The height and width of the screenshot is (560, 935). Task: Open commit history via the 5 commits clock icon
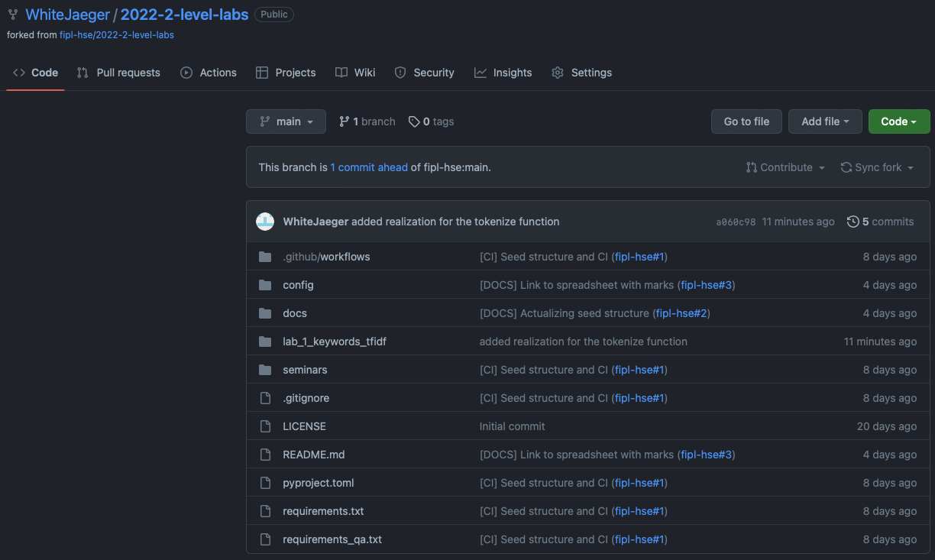point(853,222)
